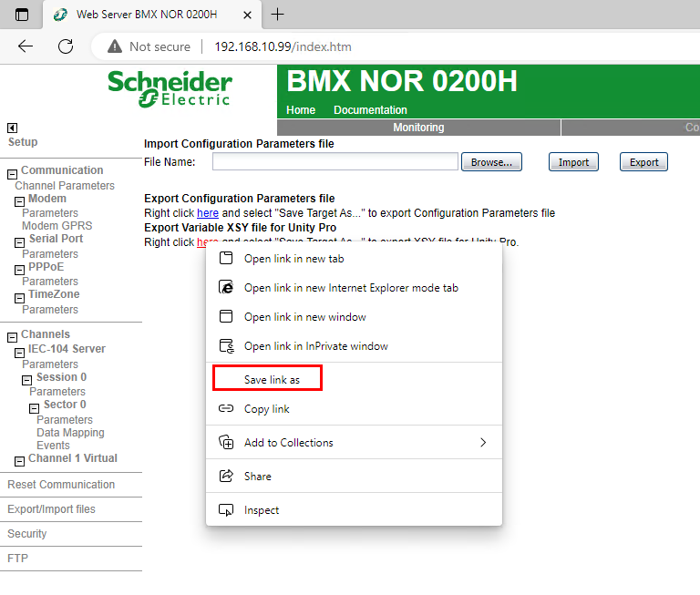This screenshot has width=700, height=595.
Task: Select Copy link
Action: pos(354,409)
